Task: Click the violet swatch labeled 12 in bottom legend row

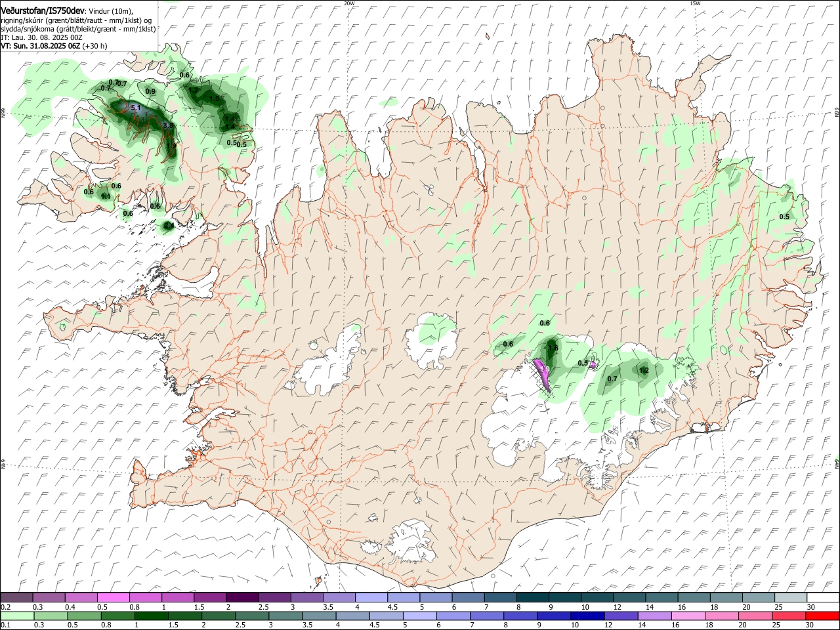Action: [621, 616]
